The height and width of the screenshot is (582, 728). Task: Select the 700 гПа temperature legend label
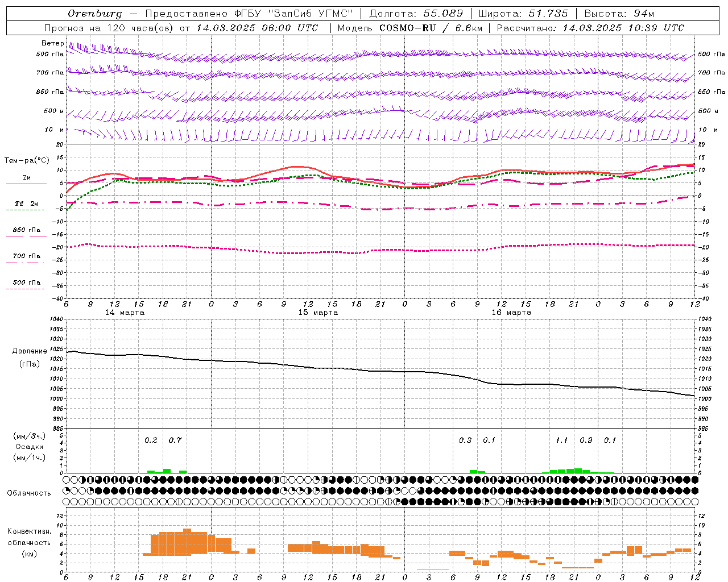(x=27, y=256)
